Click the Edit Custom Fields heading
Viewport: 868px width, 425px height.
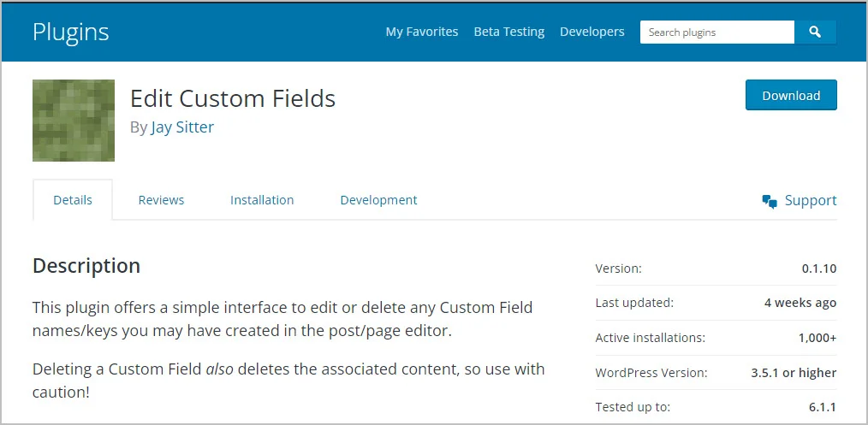[233, 98]
